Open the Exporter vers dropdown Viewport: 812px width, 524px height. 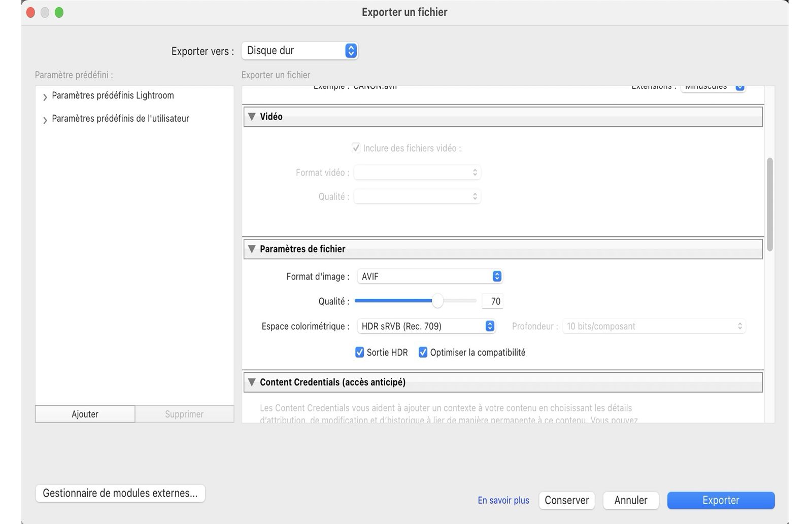pos(299,51)
